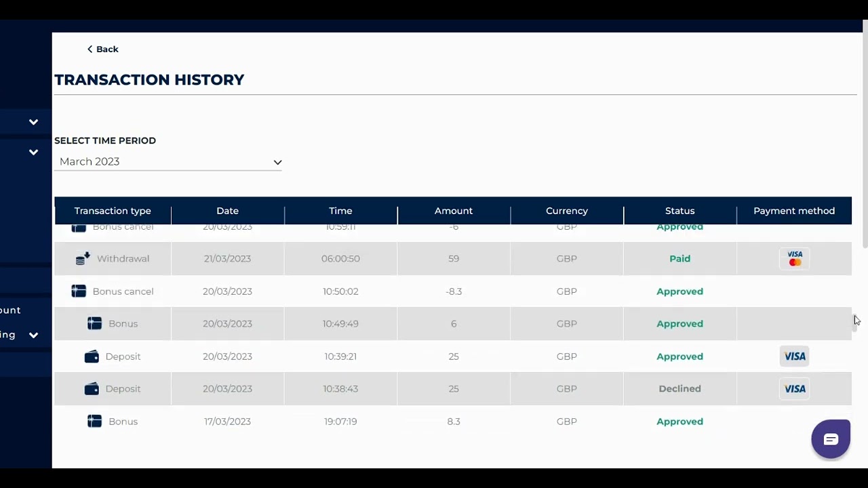The image size is (868, 488).
Task: Click the Withdrawal row coins icon
Action: pos(83,258)
